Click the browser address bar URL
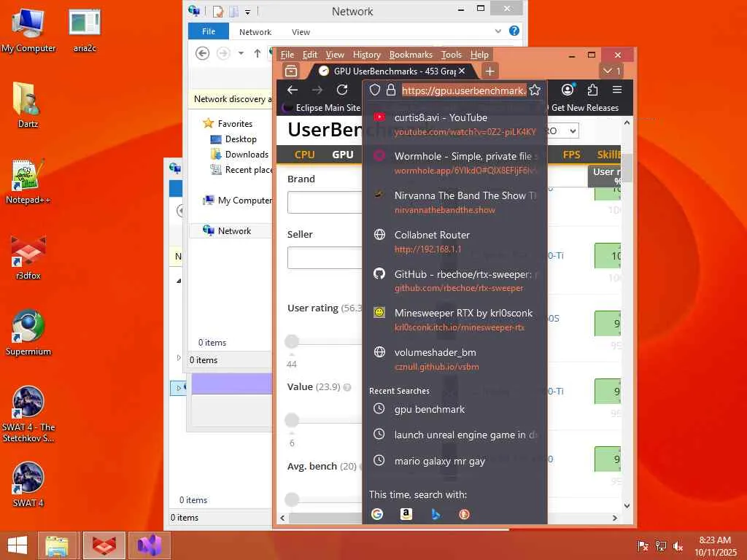This screenshot has width=747, height=560. [x=463, y=90]
